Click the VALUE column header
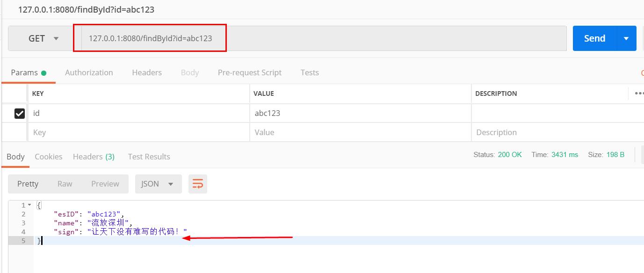 (264, 93)
